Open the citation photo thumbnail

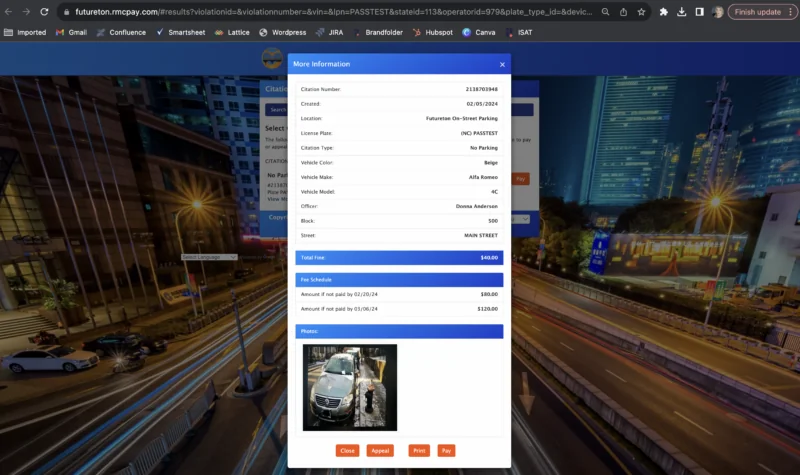[350, 387]
